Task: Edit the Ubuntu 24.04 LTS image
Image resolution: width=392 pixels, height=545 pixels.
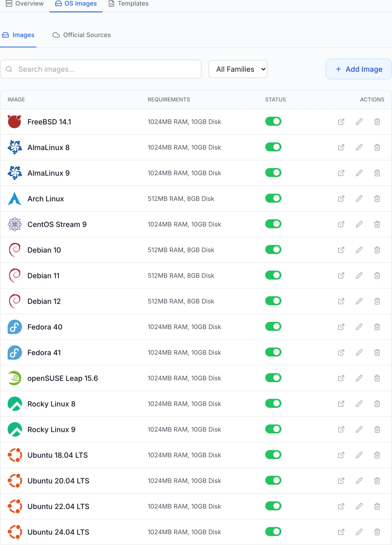Action: [359, 532]
